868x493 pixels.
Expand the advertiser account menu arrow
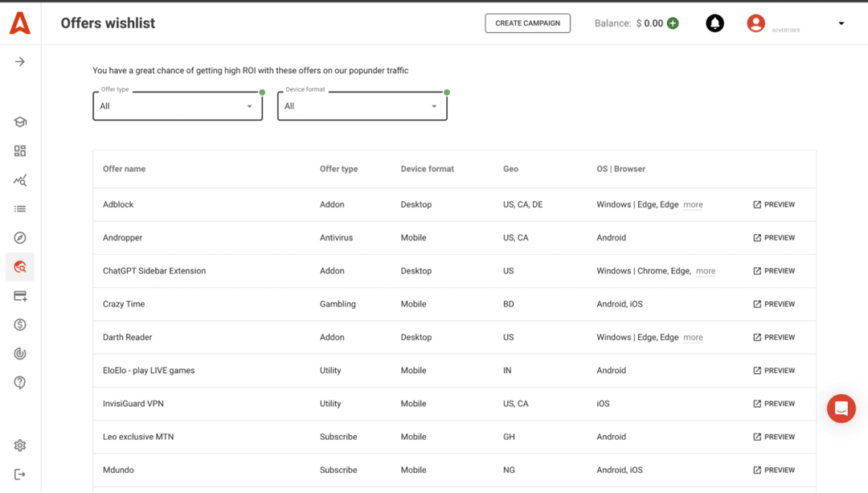[x=841, y=23]
